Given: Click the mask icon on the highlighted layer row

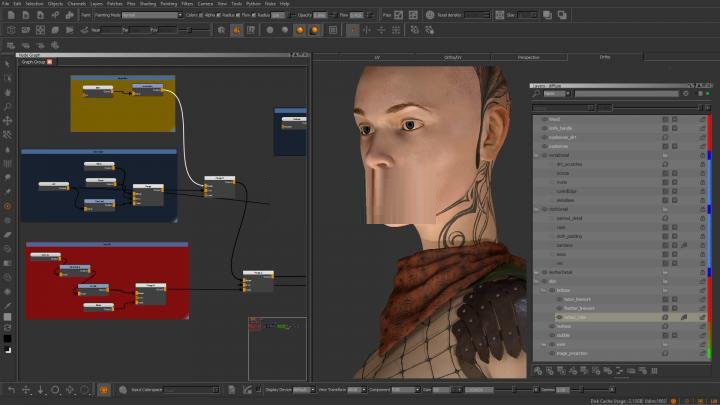Looking at the screenshot, I should [x=684, y=317].
